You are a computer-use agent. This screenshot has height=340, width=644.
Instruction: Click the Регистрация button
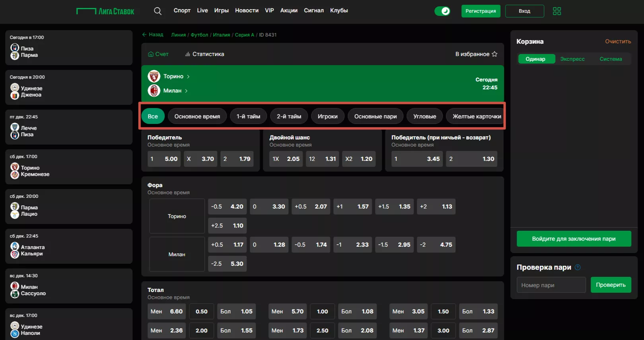tap(481, 11)
